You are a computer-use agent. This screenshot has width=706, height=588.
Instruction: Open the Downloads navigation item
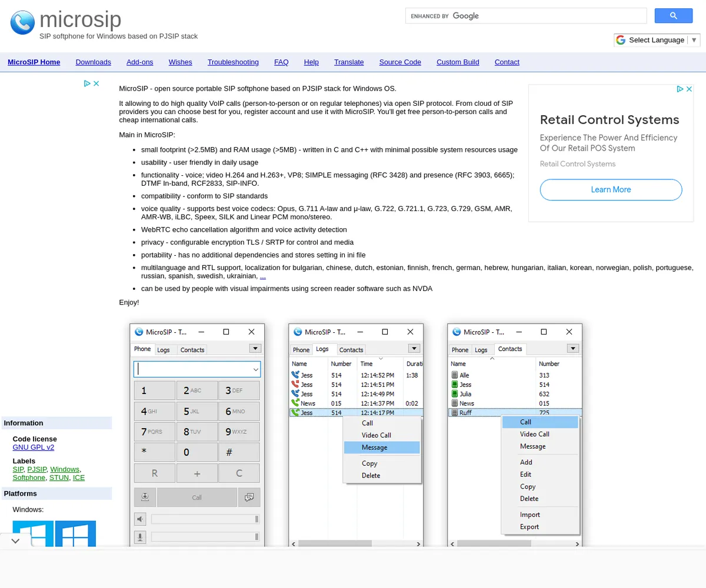click(93, 62)
